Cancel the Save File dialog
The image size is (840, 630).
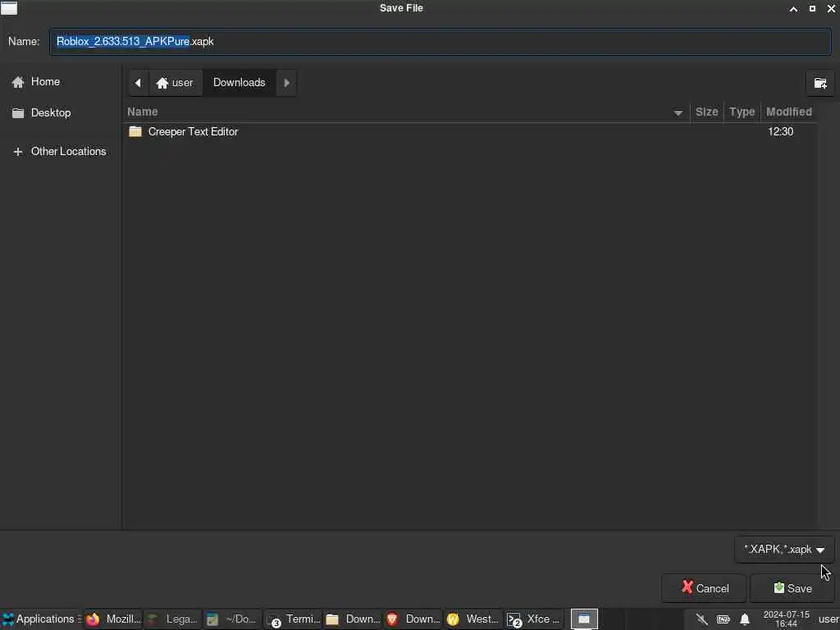click(704, 588)
